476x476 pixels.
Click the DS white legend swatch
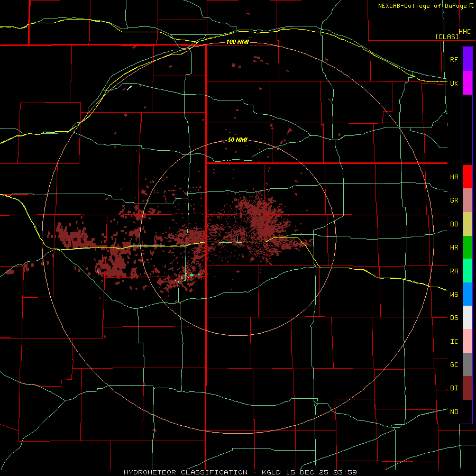pos(467,317)
